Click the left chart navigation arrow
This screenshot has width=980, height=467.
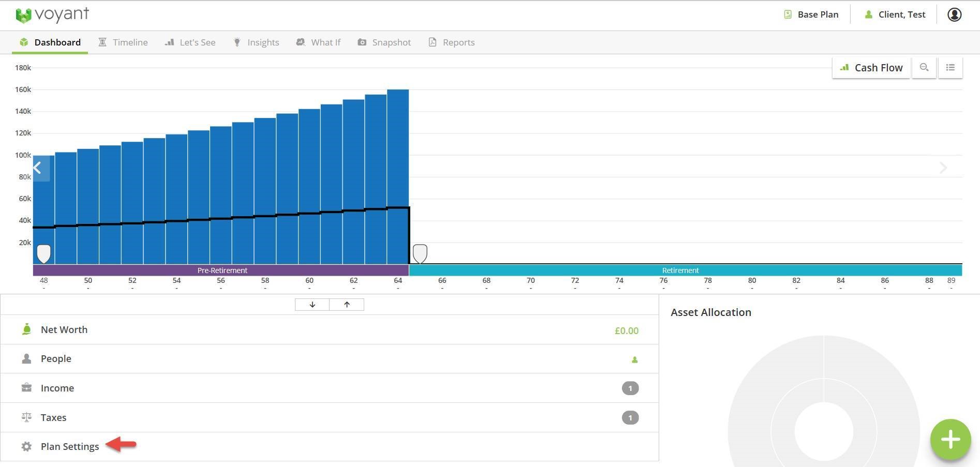pyautogui.click(x=41, y=168)
